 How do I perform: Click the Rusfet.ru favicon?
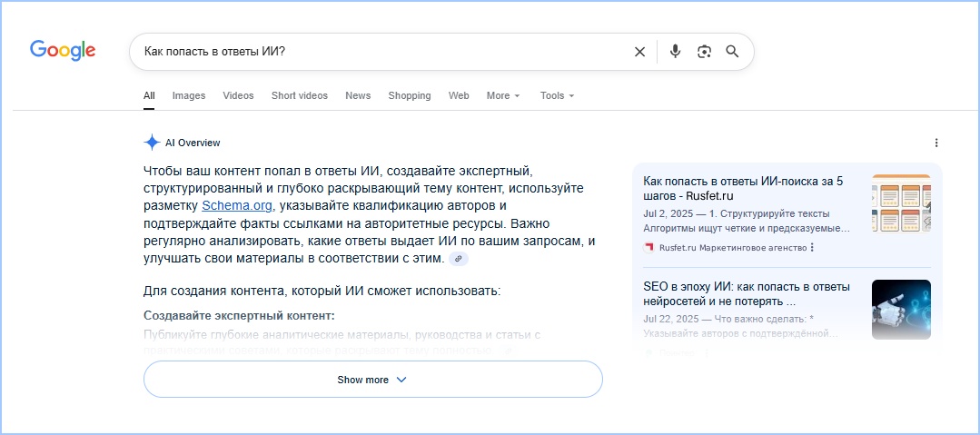tap(648, 248)
